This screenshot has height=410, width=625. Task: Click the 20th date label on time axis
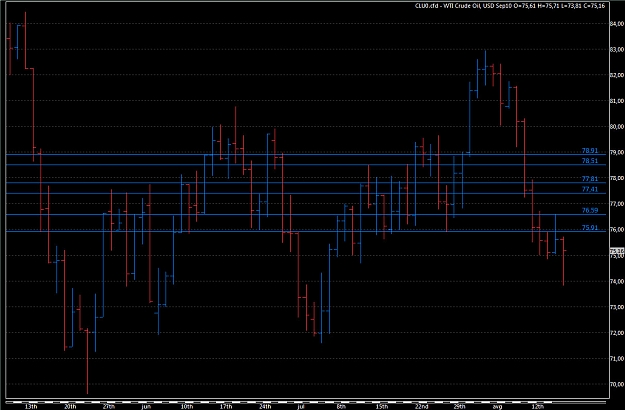point(70,406)
